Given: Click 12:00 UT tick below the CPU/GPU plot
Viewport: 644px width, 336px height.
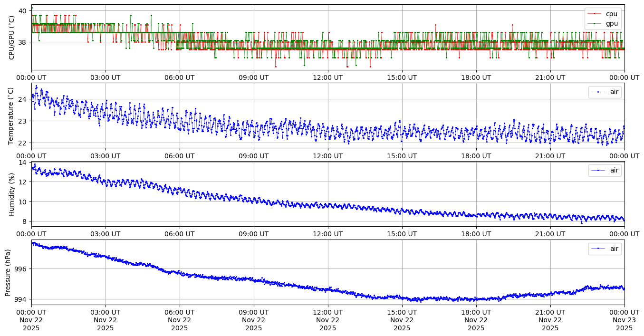Looking at the screenshot, I should click(x=327, y=77).
